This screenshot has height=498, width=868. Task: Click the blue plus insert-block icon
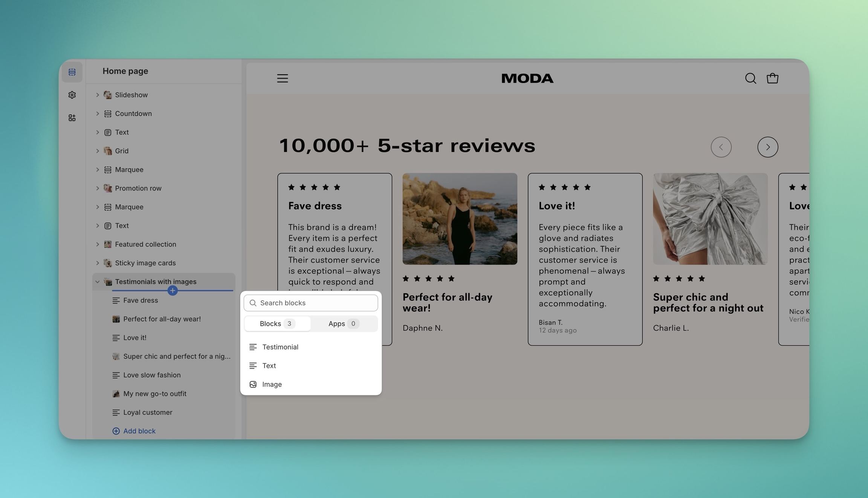pyautogui.click(x=173, y=291)
